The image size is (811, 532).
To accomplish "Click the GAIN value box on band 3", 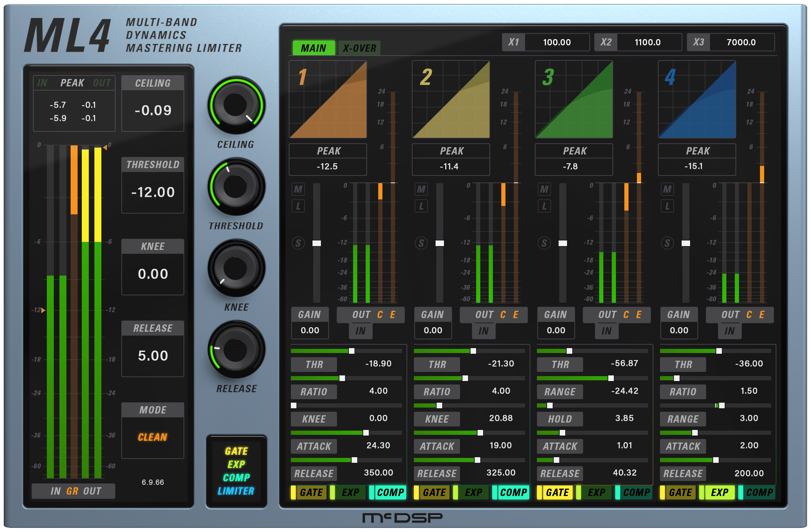I will (556, 330).
